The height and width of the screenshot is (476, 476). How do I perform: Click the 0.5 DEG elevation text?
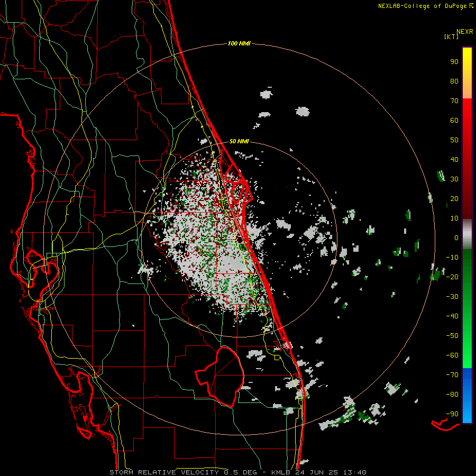[x=241, y=472]
